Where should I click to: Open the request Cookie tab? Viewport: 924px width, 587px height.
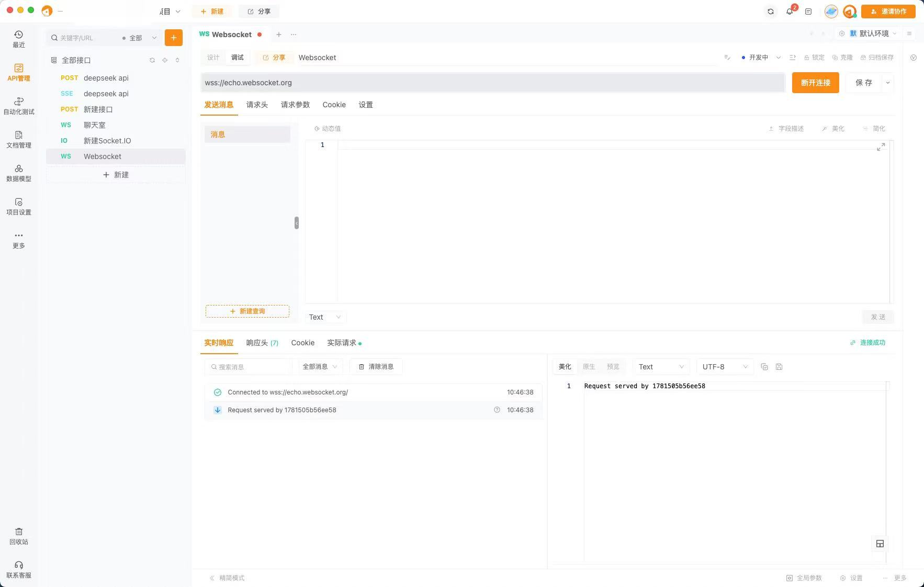coord(334,105)
